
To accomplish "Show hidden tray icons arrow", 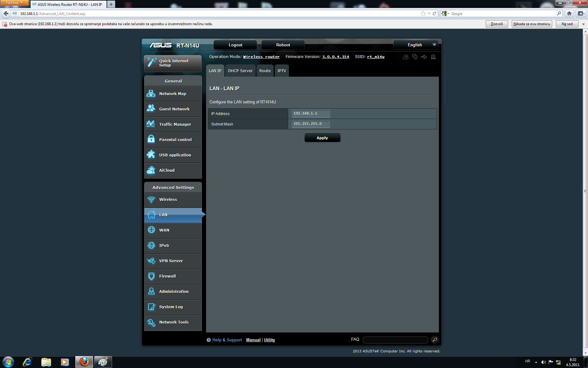I will click(536, 362).
